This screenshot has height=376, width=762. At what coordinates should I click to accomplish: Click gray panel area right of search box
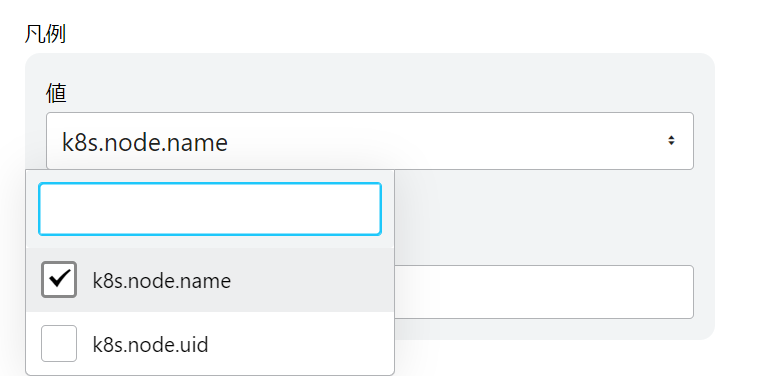coord(544,216)
